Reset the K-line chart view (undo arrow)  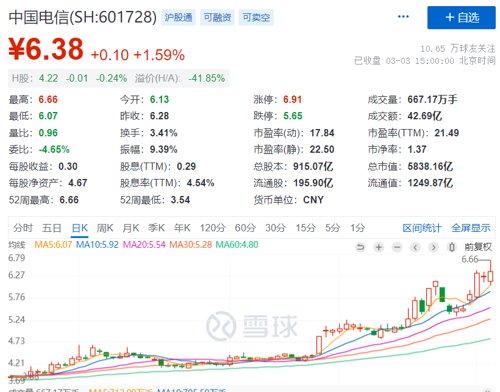tap(360, 247)
